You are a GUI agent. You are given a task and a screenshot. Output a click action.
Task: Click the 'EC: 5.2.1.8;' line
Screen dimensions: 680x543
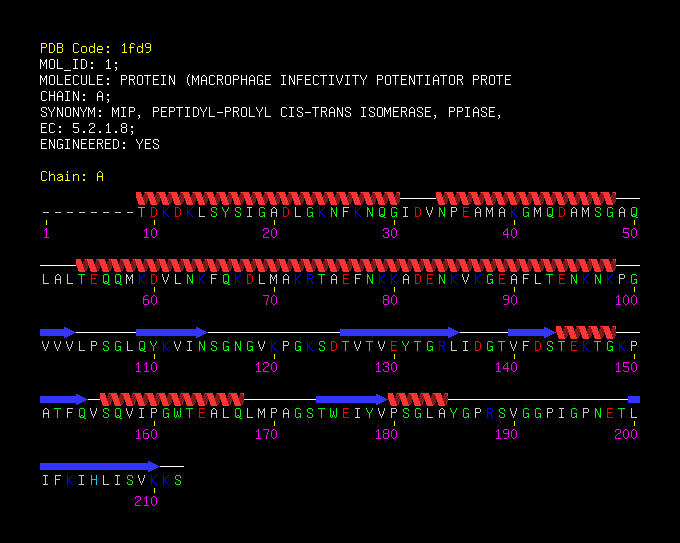88,128
